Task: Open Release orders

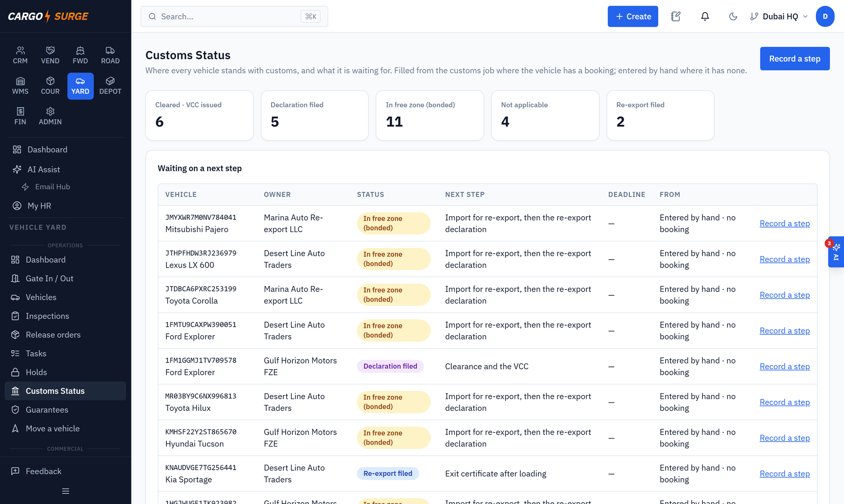Action: [x=65, y=335]
